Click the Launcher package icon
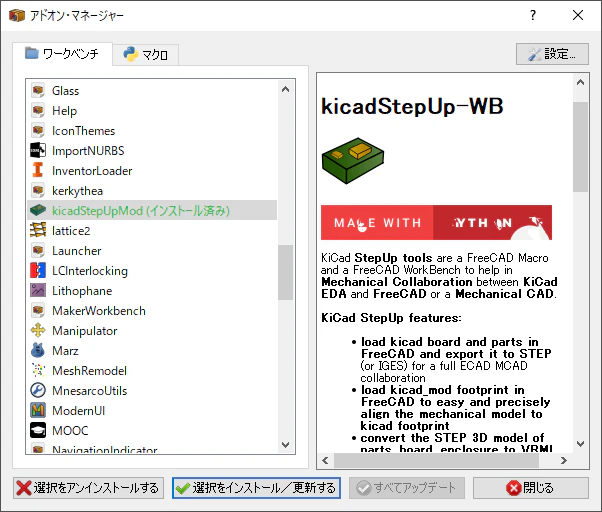Screen dimensions: 602x512 point(38,250)
